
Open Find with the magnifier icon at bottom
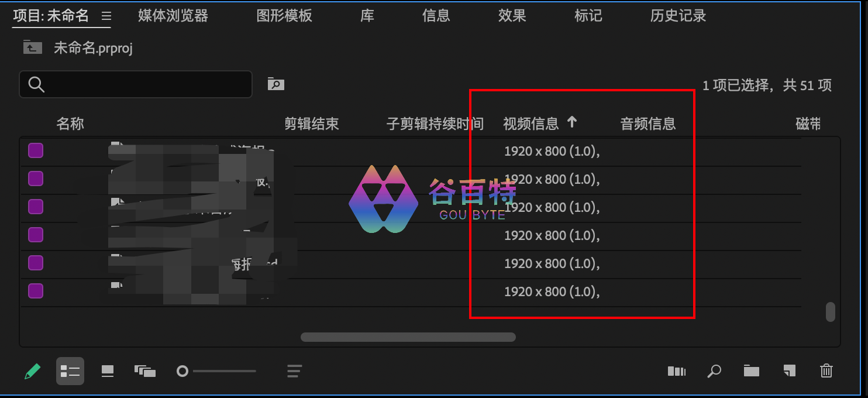point(714,371)
